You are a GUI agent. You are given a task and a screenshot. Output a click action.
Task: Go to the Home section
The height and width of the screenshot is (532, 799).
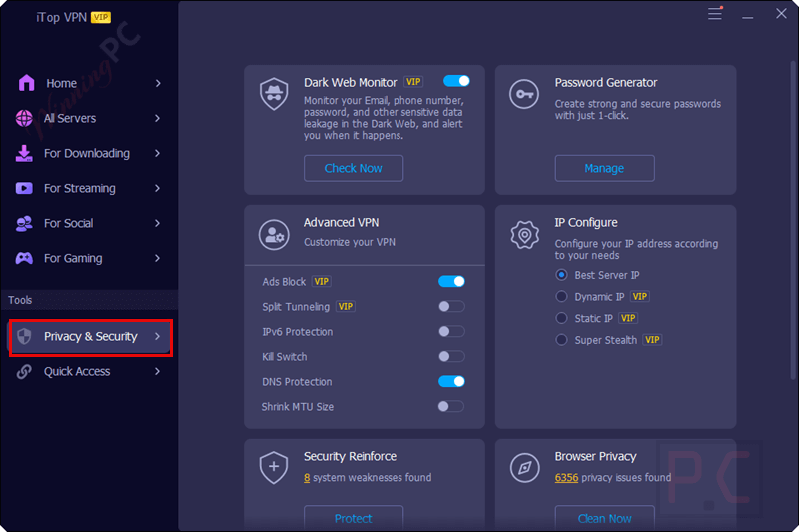89,83
